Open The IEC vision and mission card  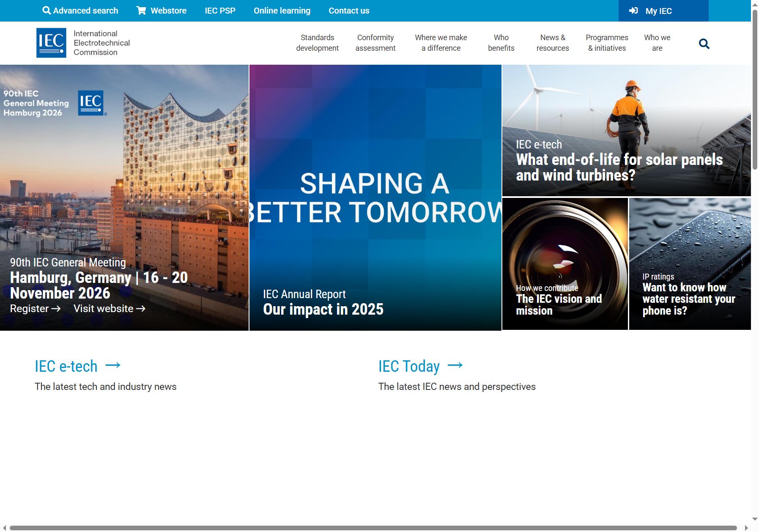[559, 304]
